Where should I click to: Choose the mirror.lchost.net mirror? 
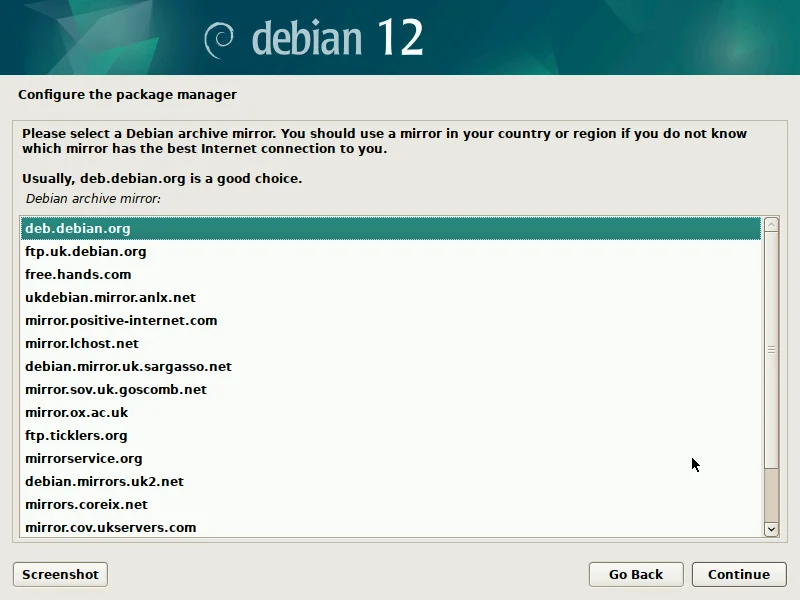391,343
